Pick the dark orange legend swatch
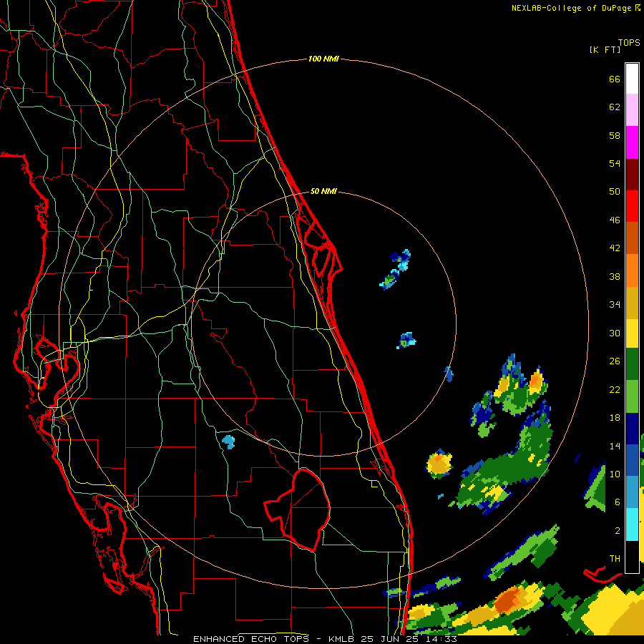This screenshot has width=644, height=644. click(x=632, y=238)
